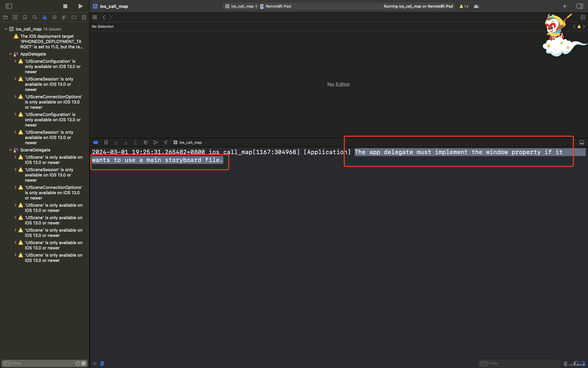Expand AppDelegate 'UISceneConnectionOptions' warning
The height and width of the screenshot is (368, 588).
pos(15,97)
